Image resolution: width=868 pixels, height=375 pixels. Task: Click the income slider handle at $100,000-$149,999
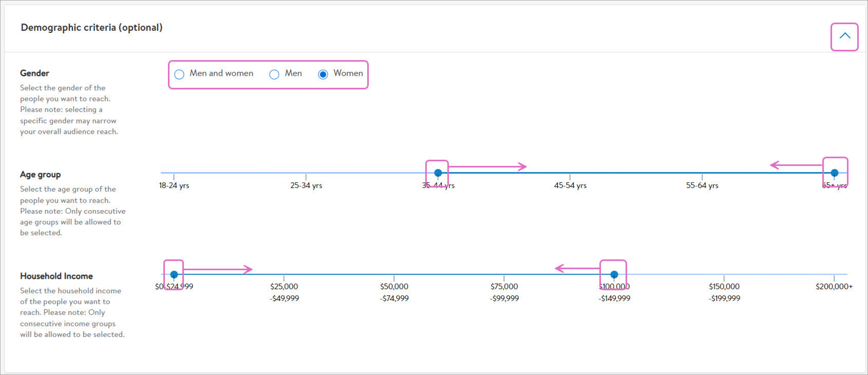pyautogui.click(x=614, y=275)
